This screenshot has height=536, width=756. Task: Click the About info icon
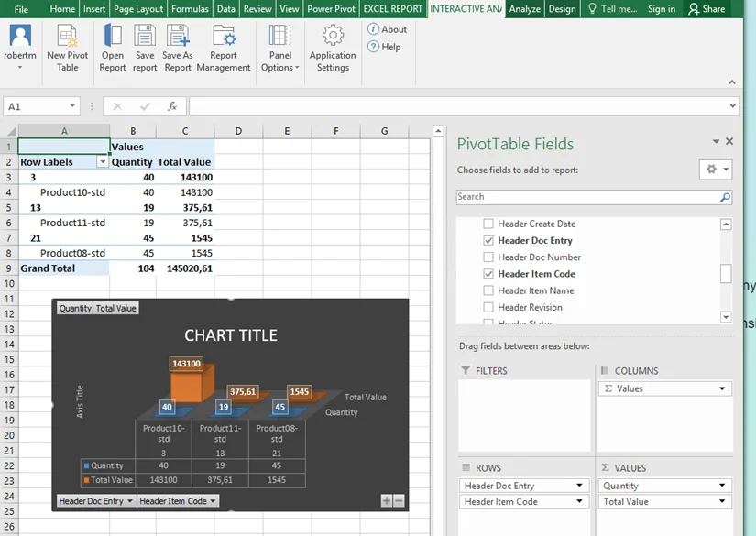(x=374, y=29)
